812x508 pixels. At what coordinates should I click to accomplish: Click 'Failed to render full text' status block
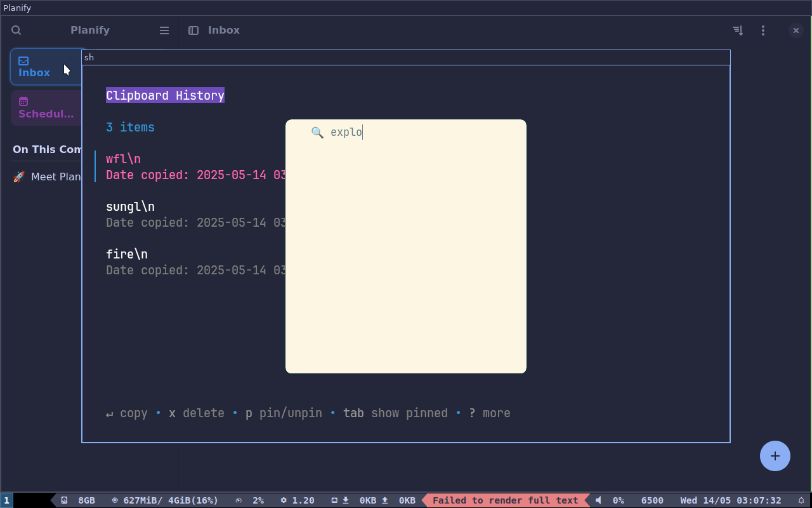[x=506, y=500]
